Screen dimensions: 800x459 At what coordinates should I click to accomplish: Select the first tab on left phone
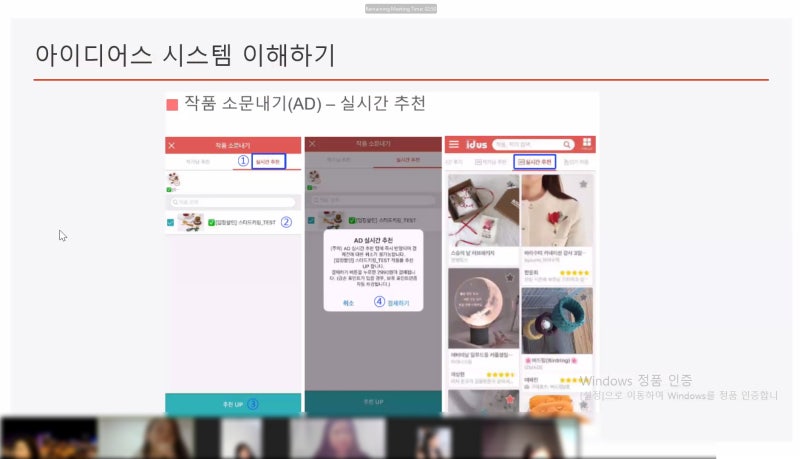click(x=197, y=162)
